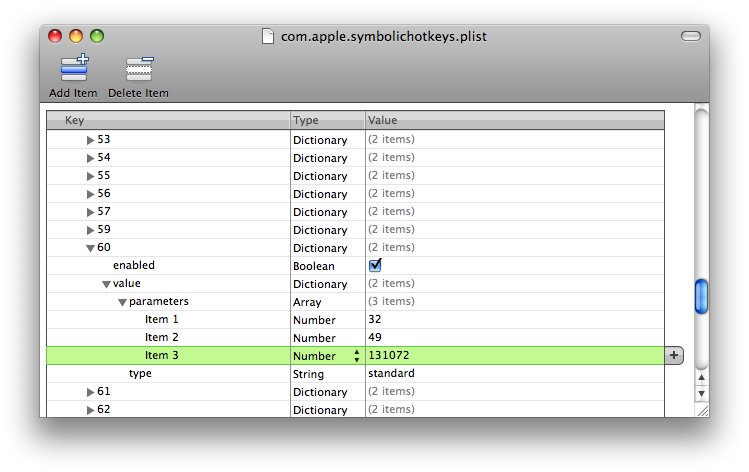Click the Type column header
Viewport: 749px width, 472px height.
click(328, 120)
